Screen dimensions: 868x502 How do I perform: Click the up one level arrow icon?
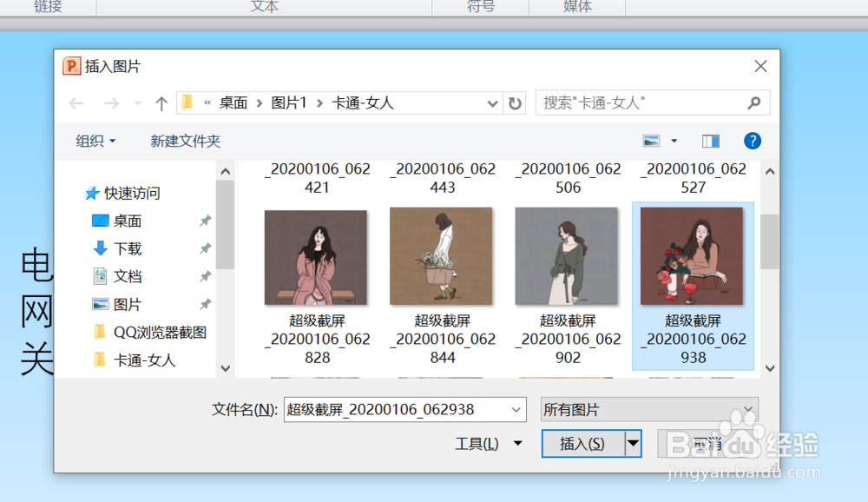tap(161, 102)
